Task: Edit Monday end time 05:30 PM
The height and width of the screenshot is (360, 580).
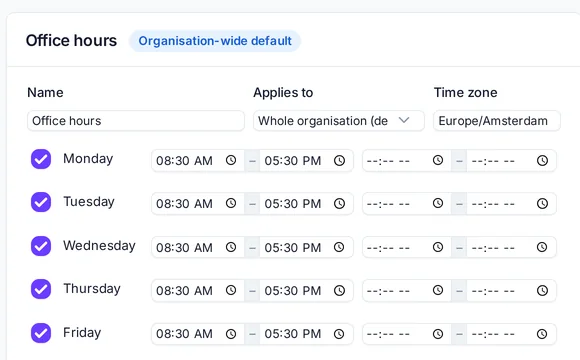Action: tap(306, 161)
